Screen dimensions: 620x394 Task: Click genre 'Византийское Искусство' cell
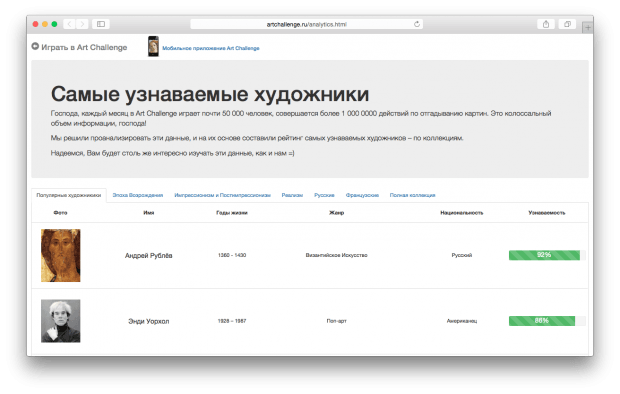click(x=336, y=255)
